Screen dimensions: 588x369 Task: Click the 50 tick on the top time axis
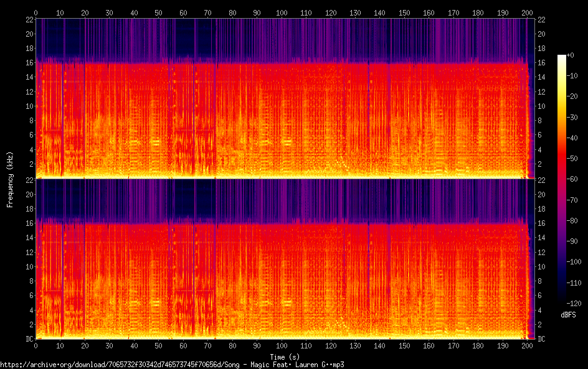(159, 12)
